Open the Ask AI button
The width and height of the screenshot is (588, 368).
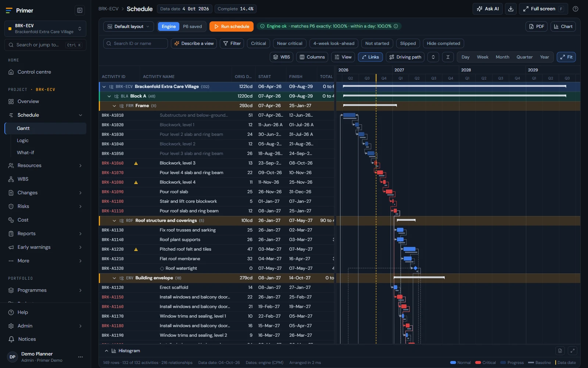[x=488, y=9]
